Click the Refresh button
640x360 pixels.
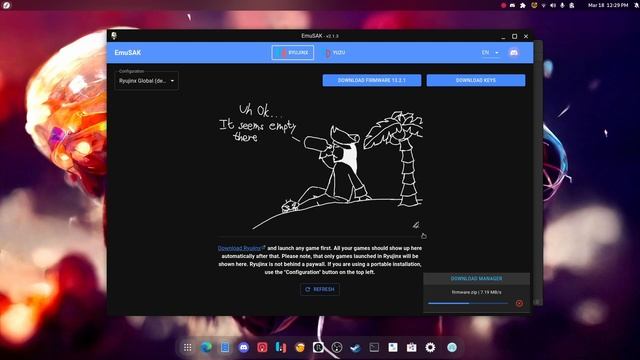[320, 289]
